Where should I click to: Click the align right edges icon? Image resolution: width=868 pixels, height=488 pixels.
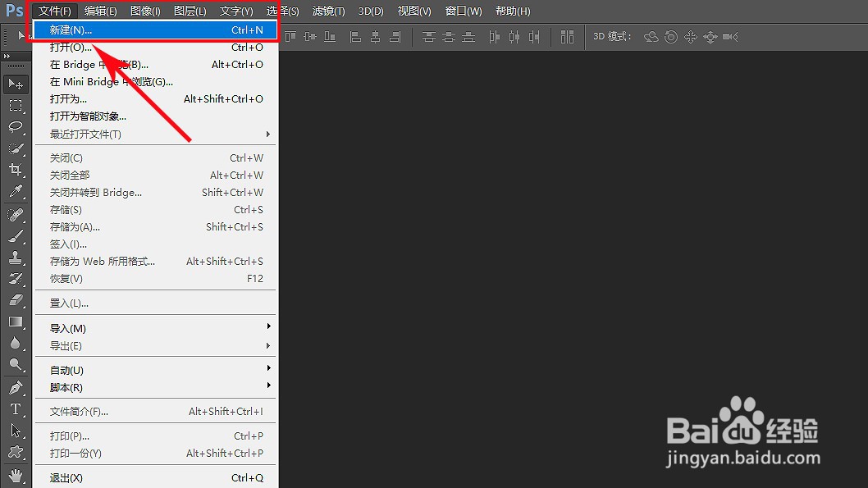395,37
